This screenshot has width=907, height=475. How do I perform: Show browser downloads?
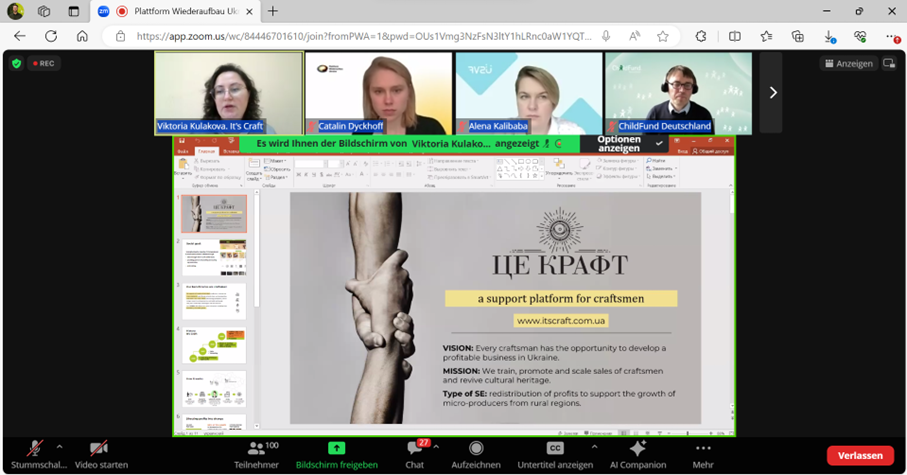829,36
